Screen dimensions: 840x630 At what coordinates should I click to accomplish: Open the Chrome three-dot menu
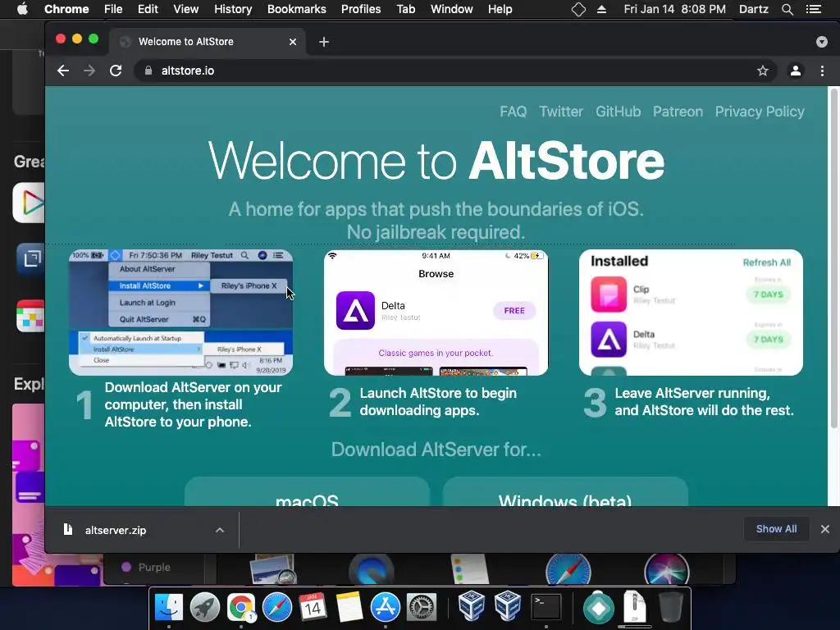(x=822, y=71)
